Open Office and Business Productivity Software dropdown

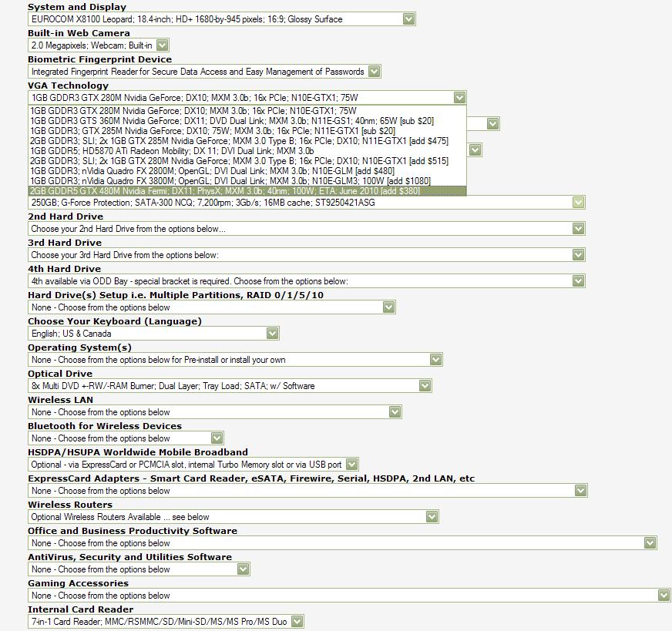pyautogui.click(x=342, y=543)
